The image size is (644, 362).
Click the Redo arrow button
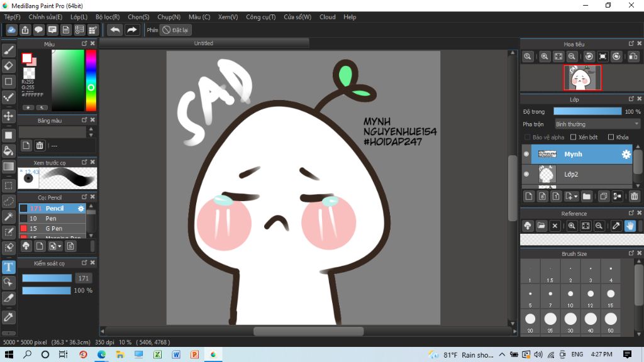coord(132,30)
